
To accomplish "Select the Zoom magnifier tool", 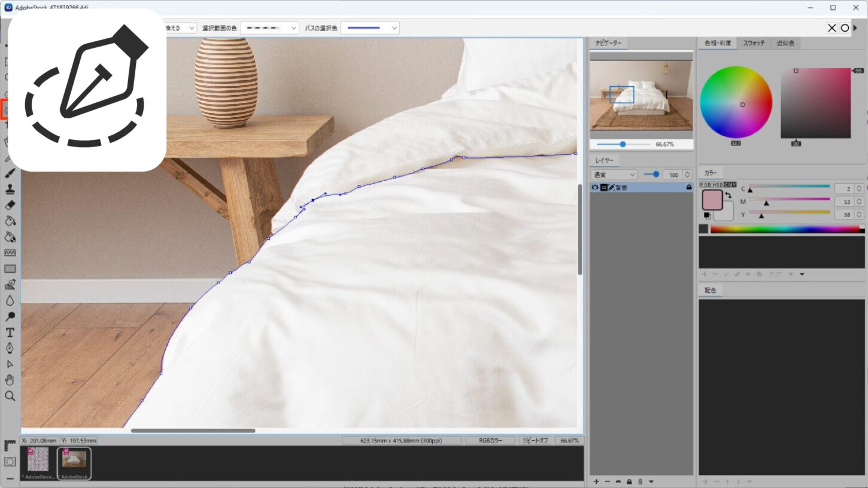I will [x=10, y=396].
